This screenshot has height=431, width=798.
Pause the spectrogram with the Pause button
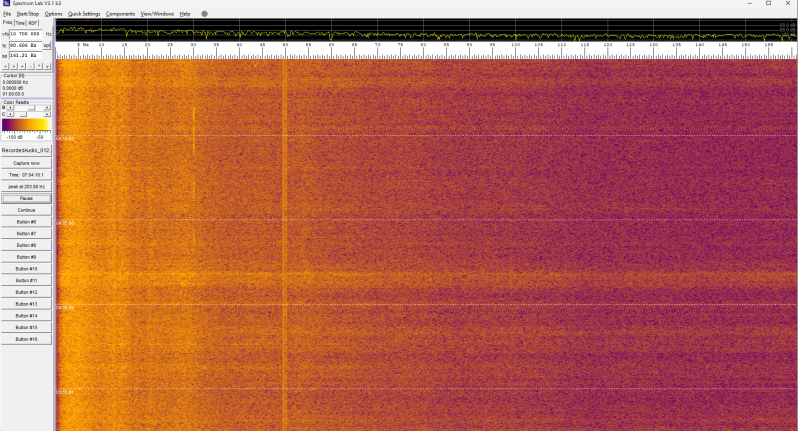pos(26,198)
